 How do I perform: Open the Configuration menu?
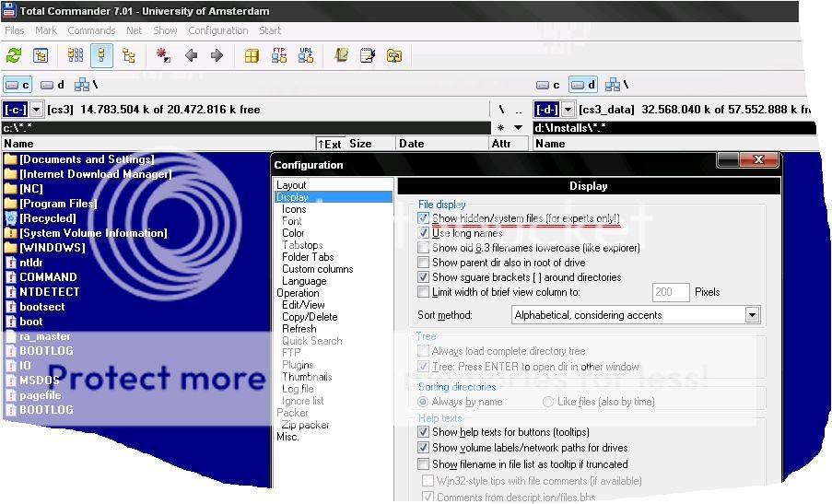(218, 30)
